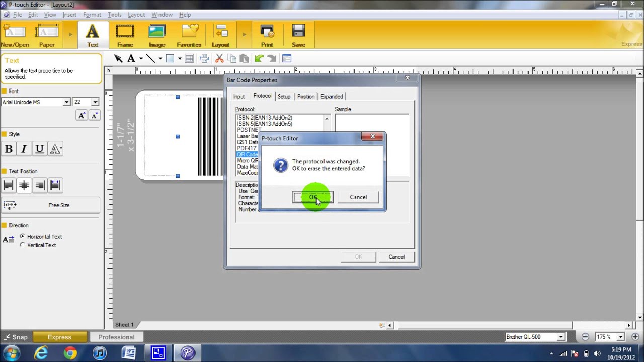Justify text in Text Position
Screen dimensions: 644x362
(55, 185)
